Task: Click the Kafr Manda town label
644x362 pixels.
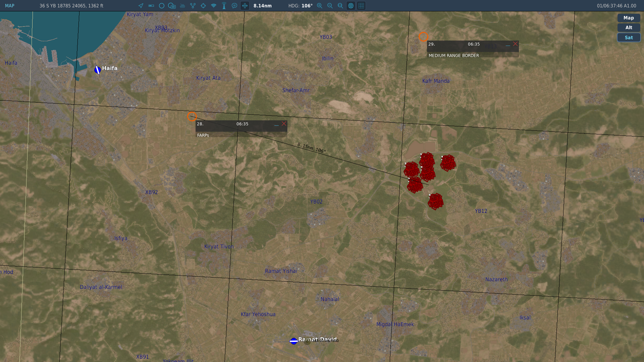Action: pyautogui.click(x=436, y=81)
